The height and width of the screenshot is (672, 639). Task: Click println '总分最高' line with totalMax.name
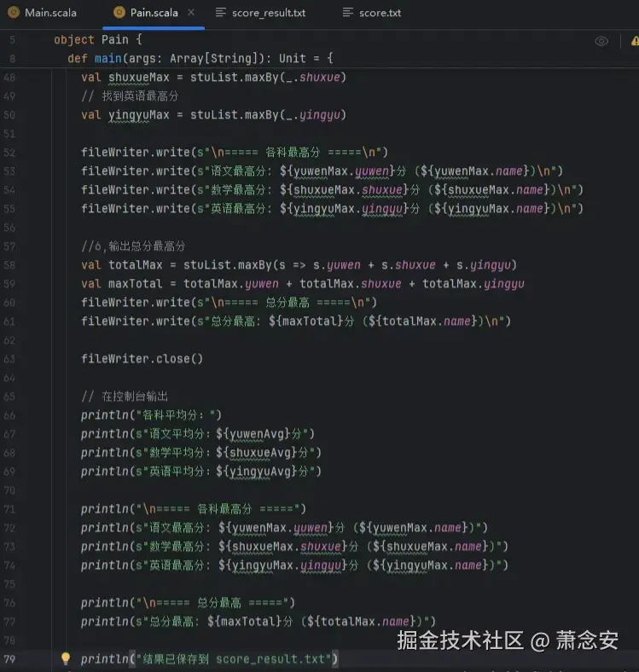tap(259, 622)
